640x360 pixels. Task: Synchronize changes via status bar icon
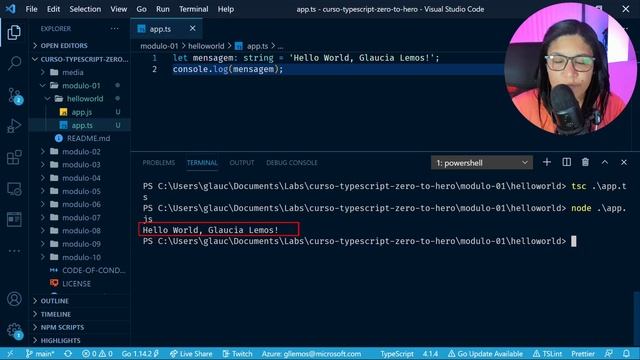tap(68, 354)
